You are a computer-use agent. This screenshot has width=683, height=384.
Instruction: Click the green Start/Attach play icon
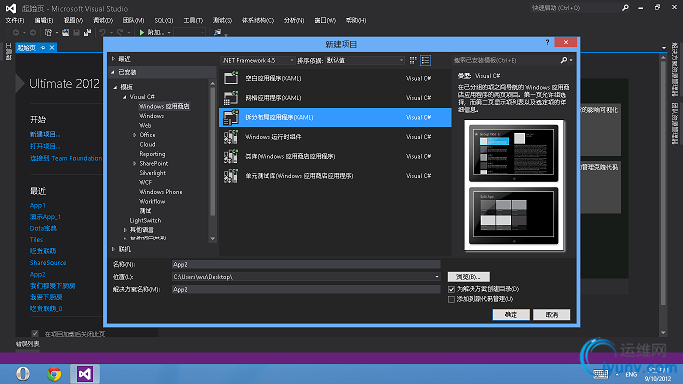tap(142, 32)
